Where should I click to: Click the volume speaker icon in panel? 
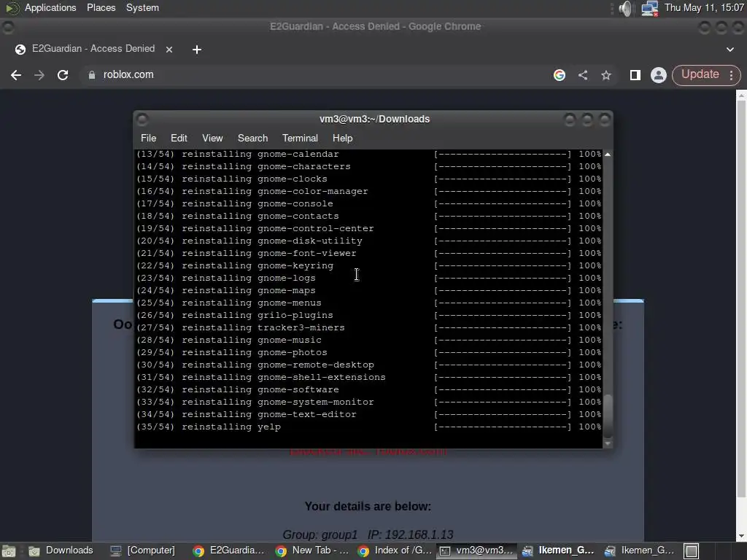(625, 8)
